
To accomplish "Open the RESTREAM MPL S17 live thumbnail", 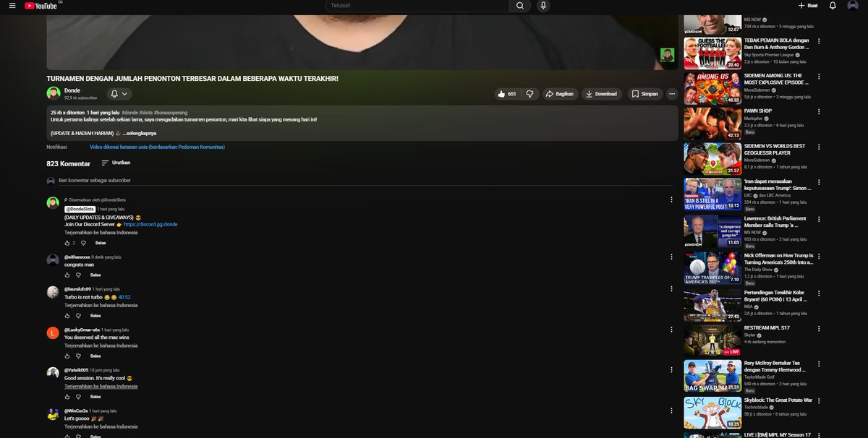I will (712, 340).
